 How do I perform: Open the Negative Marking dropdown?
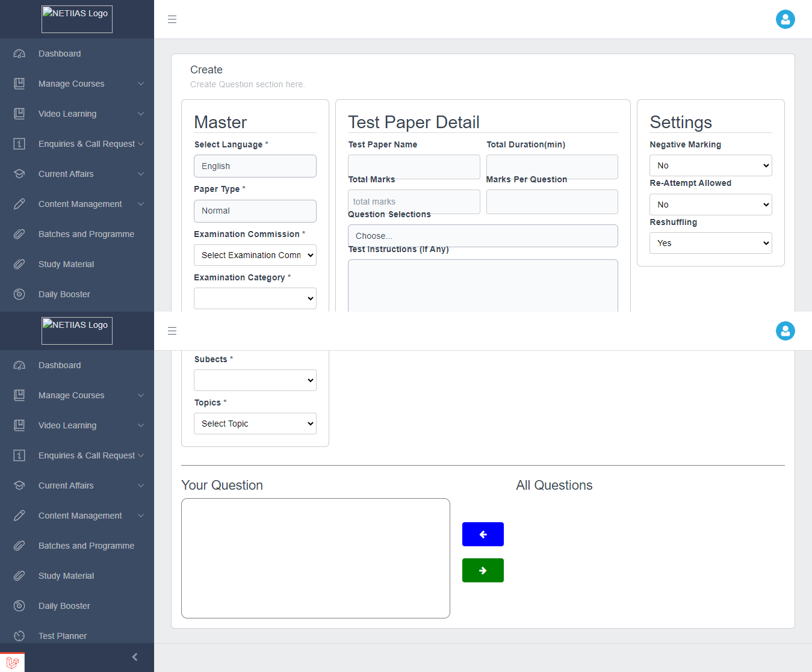[x=710, y=165]
